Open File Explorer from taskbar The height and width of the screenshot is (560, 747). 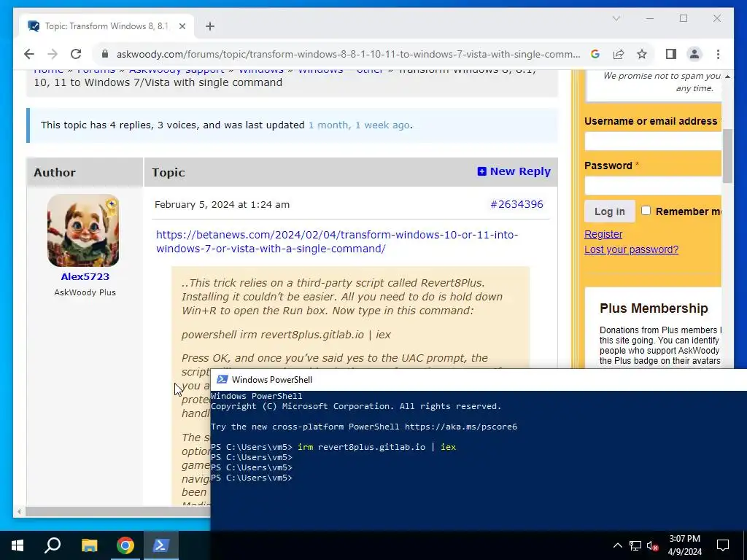coord(89,545)
